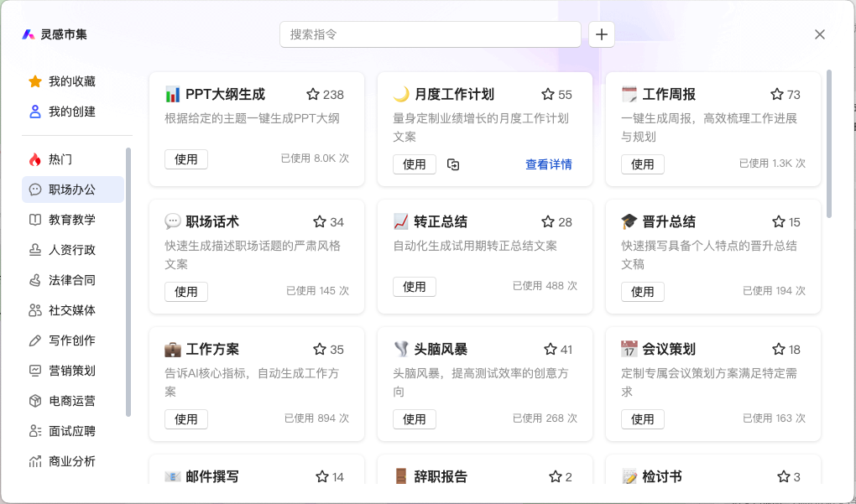
Task: Click 使用 on 转正总结 card
Action: tap(415, 286)
